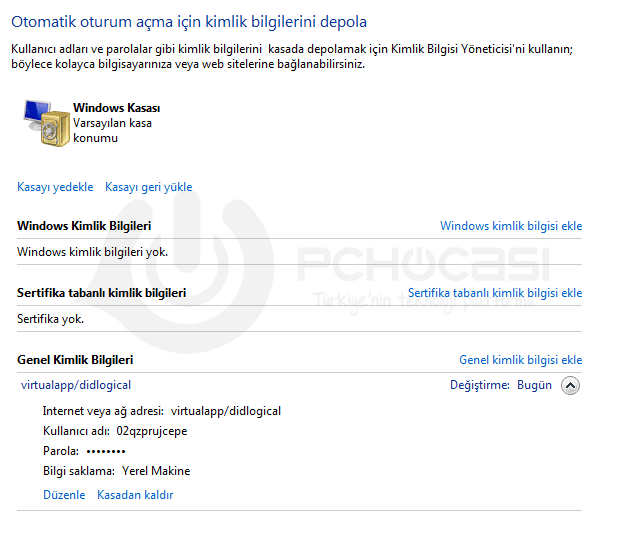620x542 pixels.
Task: Edit the credential with Düzenle
Action: point(64,495)
